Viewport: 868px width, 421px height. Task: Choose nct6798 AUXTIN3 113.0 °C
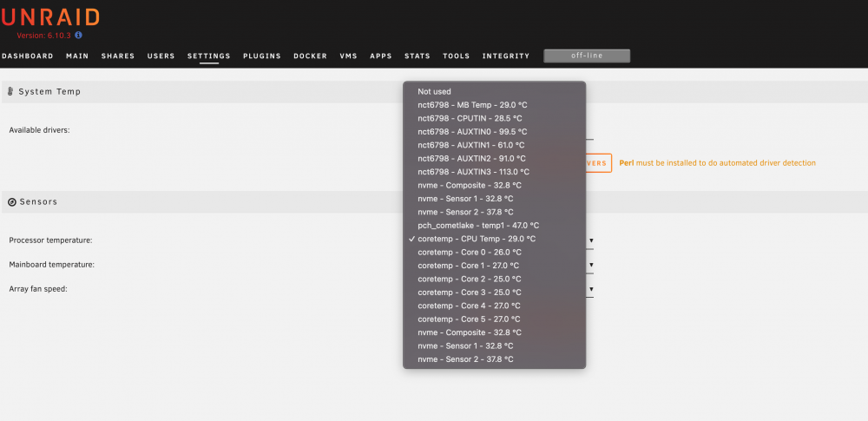pos(494,172)
